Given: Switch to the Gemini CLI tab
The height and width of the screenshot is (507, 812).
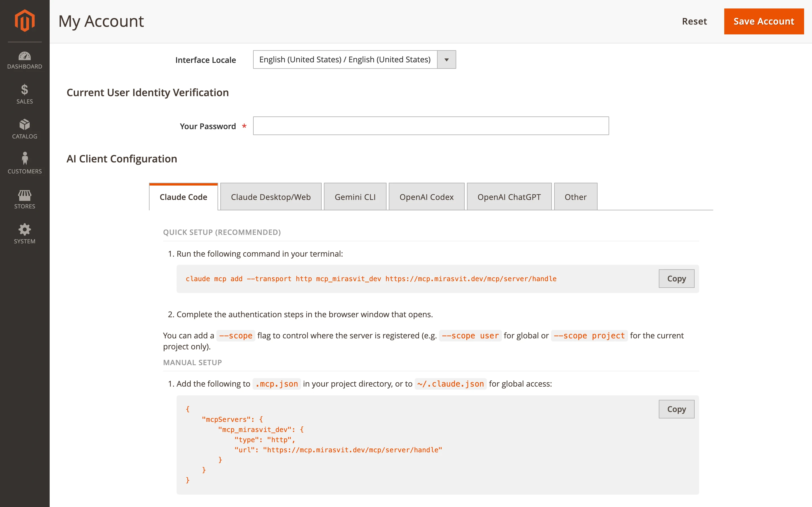Looking at the screenshot, I should (355, 197).
